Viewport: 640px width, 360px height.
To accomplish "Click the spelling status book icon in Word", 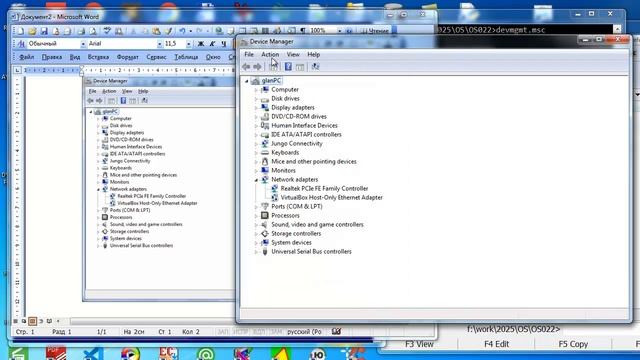I will [x=336, y=332].
